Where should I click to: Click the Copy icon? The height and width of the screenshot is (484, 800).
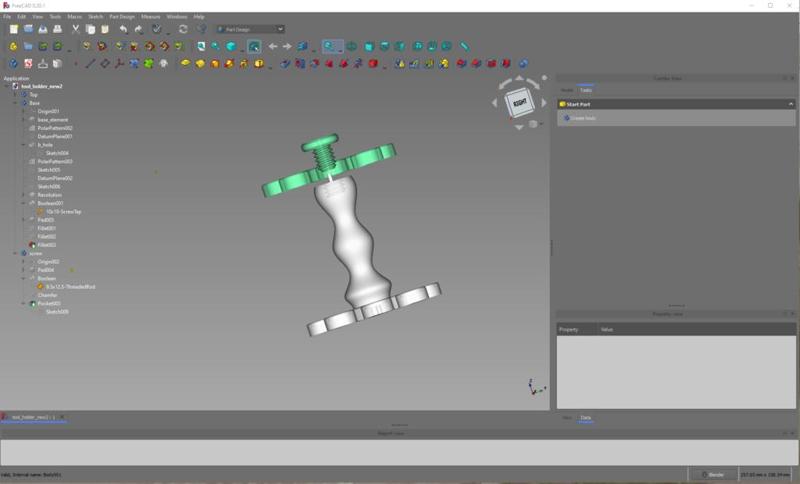(90, 29)
